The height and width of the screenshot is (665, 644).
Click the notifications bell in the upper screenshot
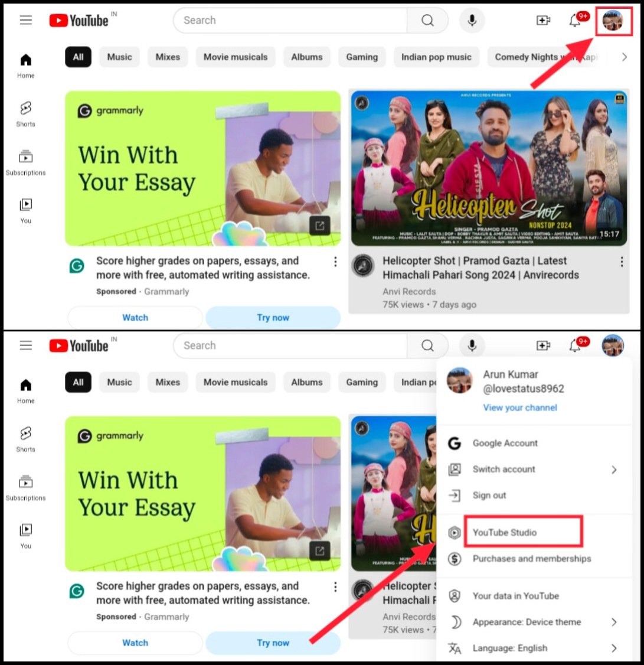click(576, 20)
